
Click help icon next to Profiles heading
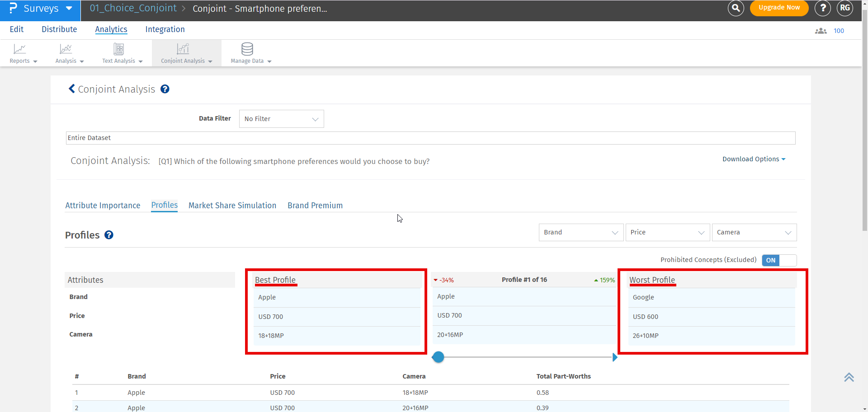[x=109, y=235]
